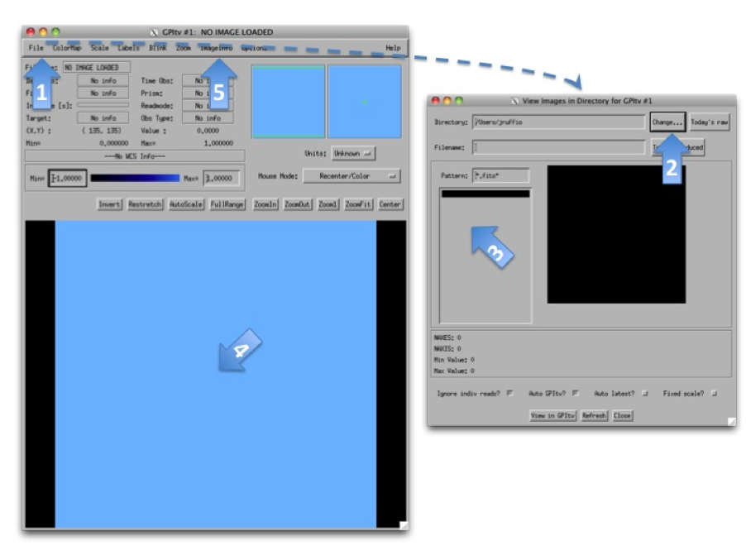746x560 pixels.
Task: Focus the Pattern input field
Action: click(x=500, y=175)
